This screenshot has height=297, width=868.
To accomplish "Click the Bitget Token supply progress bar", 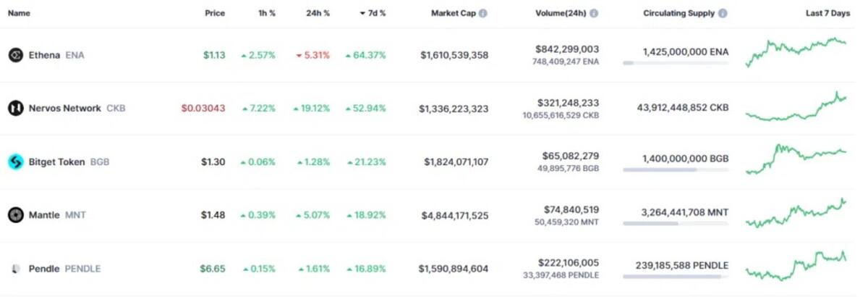I will [676, 170].
